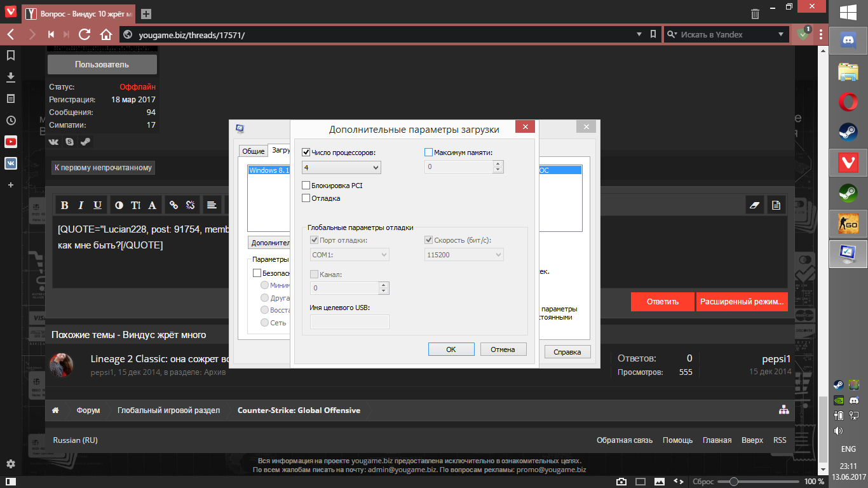
Task: Tick the Блокировка PCI checkbox
Action: (306, 186)
